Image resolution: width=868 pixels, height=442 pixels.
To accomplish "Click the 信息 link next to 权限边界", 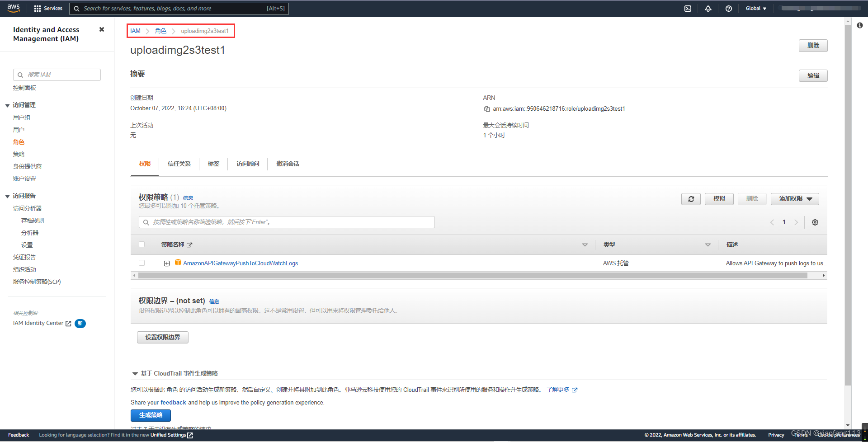I will click(214, 301).
